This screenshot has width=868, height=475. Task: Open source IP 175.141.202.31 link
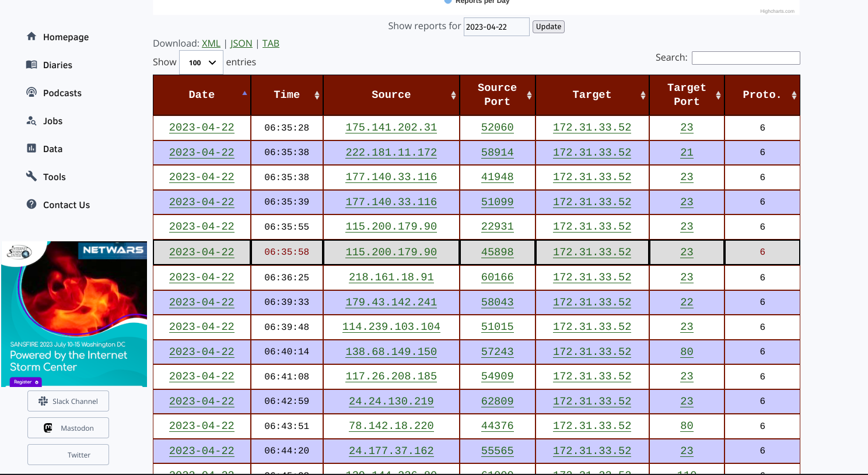click(x=391, y=127)
